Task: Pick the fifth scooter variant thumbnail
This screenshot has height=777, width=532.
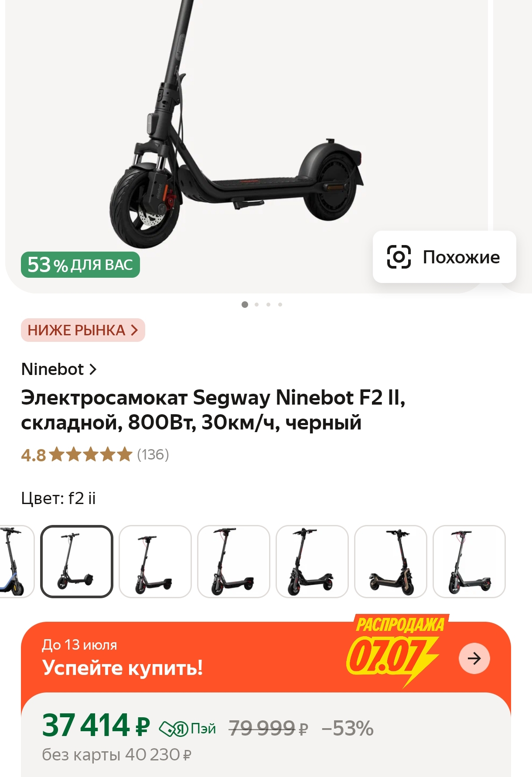Action: pos(312,561)
